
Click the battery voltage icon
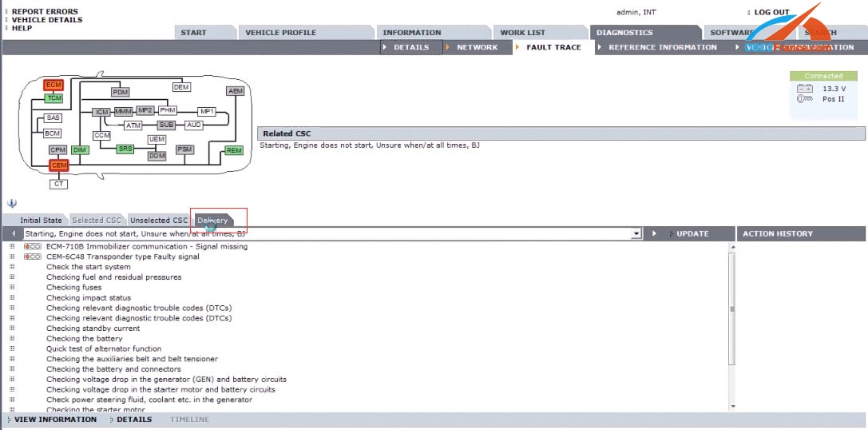804,89
